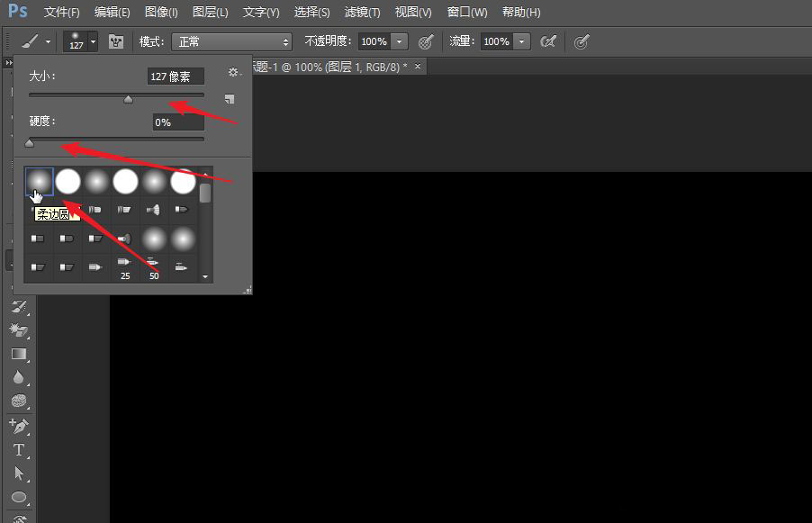
Task: Click the 流量 100% field
Action: (497, 41)
